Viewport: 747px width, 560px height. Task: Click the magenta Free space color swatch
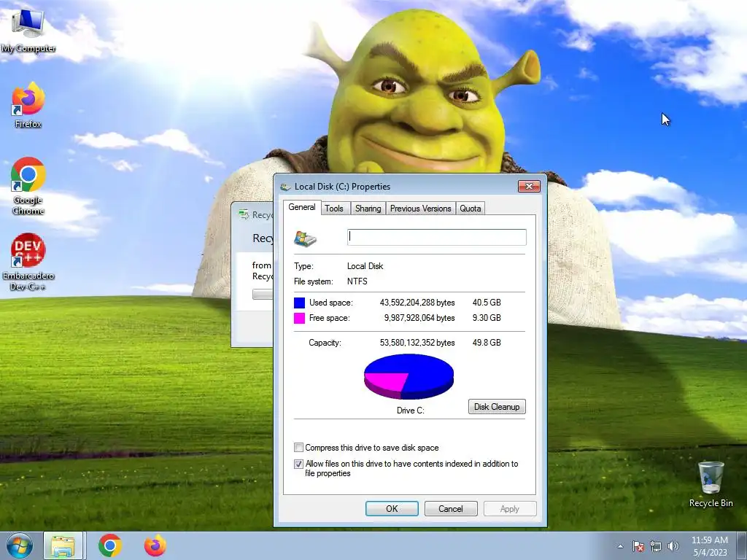coord(299,318)
